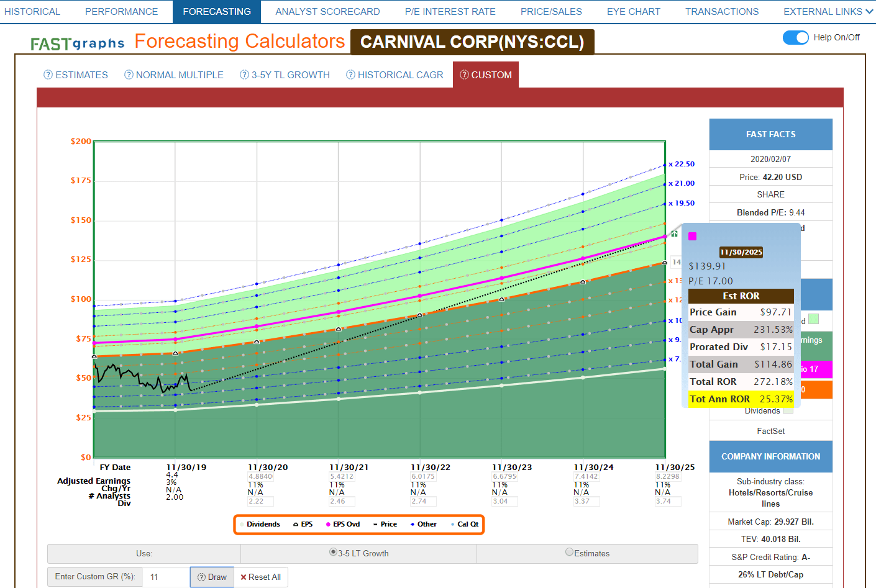Select the 3-5 LT Growth radio button
This screenshot has width=876, height=588.
[x=333, y=552]
